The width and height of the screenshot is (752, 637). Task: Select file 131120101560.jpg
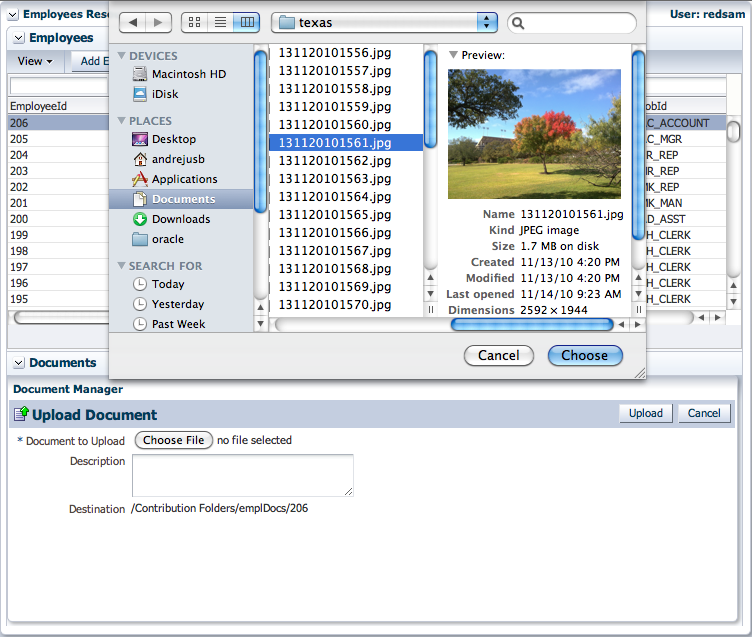pos(346,125)
